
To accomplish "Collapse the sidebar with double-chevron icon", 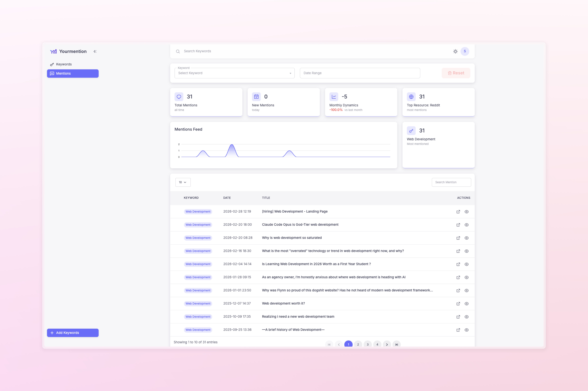I will [95, 51].
